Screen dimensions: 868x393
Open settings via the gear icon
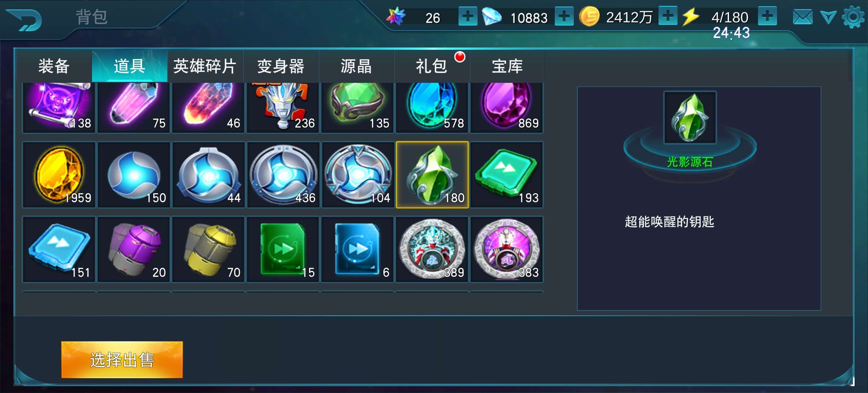pyautogui.click(x=853, y=16)
